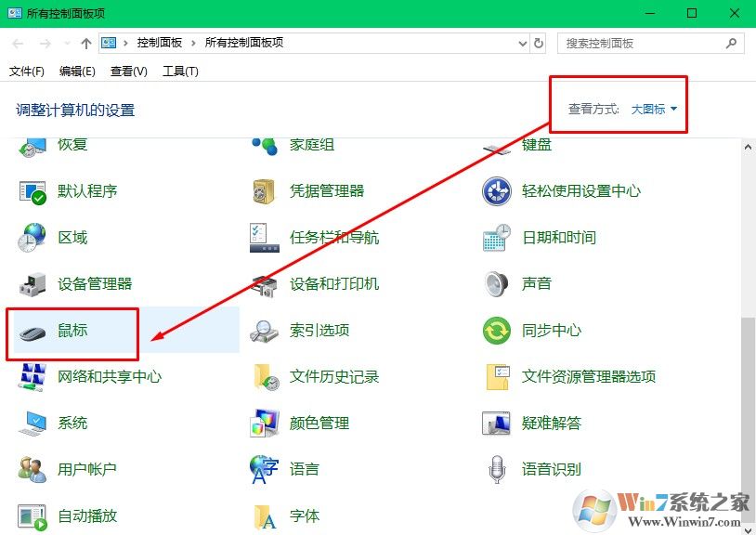Open the 设备和打印机 icon

(x=265, y=285)
